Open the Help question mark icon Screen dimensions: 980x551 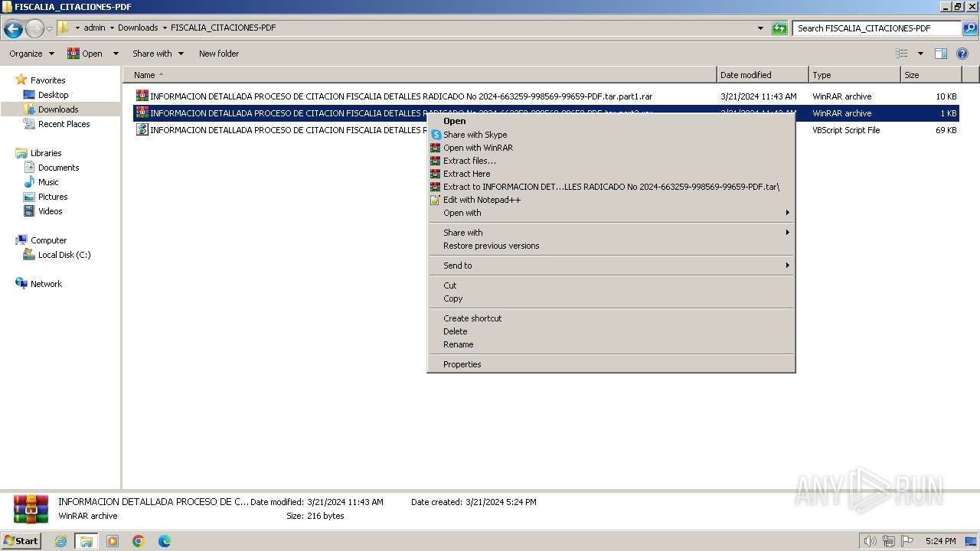[x=963, y=54]
